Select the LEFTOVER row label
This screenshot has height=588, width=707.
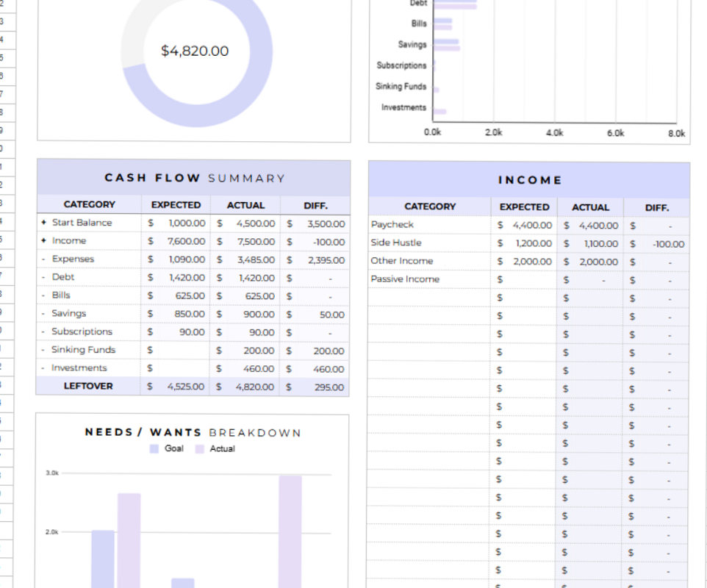(x=89, y=386)
